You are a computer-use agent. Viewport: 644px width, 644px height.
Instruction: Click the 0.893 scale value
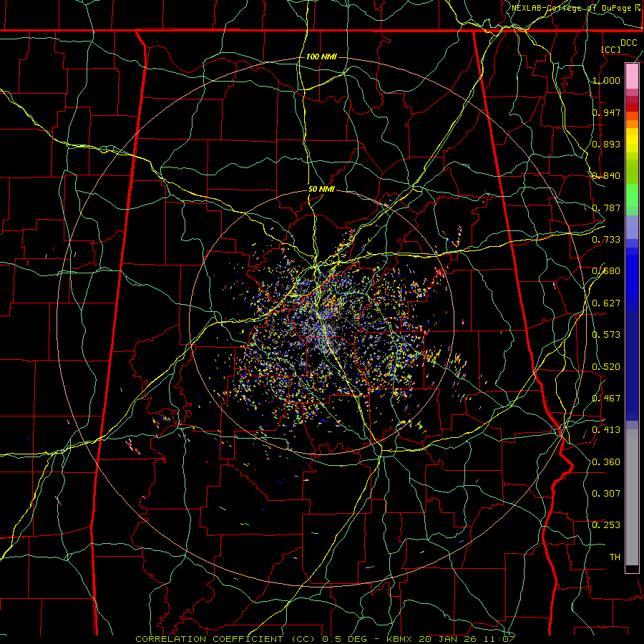(x=606, y=144)
